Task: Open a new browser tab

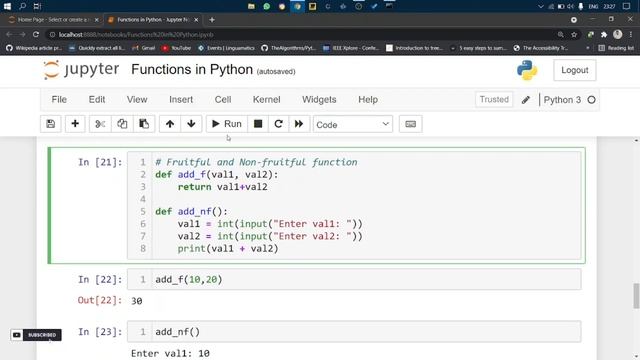Action: [212, 20]
